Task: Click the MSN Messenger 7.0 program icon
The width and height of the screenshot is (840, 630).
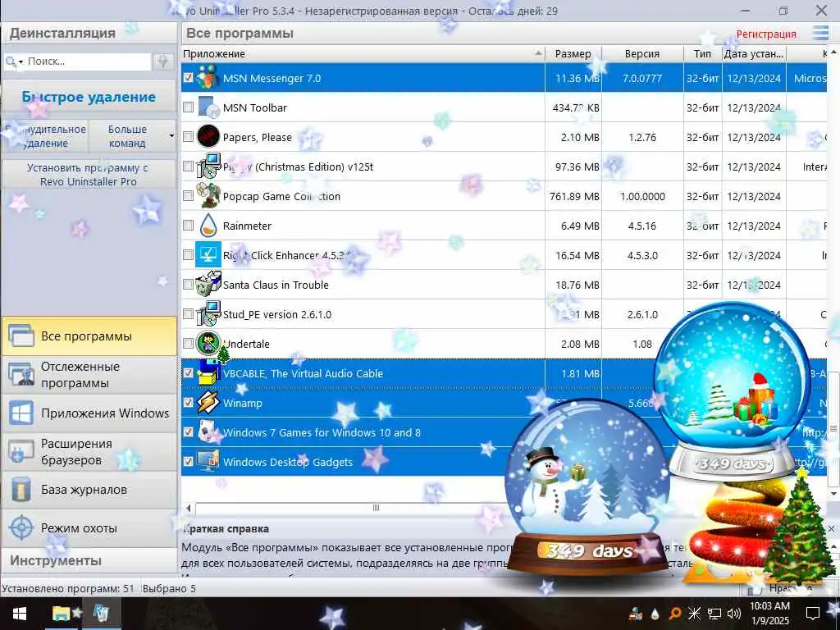Action: click(208, 78)
